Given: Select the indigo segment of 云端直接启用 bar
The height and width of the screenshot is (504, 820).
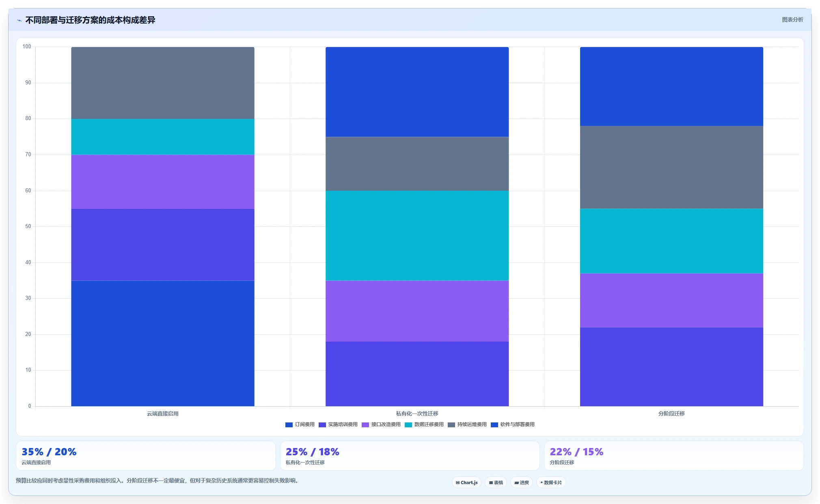Looking at the screenshot, I should 163,245.
